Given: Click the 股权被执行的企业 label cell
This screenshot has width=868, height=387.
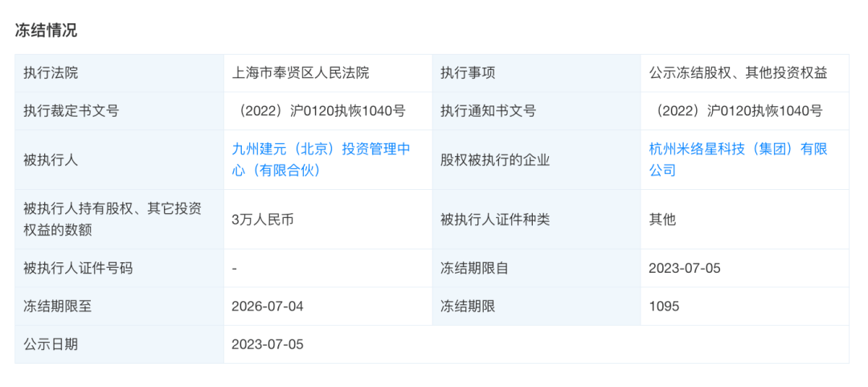Looking at the screenshot, I should pyautogui.click(x=536, y=160).
